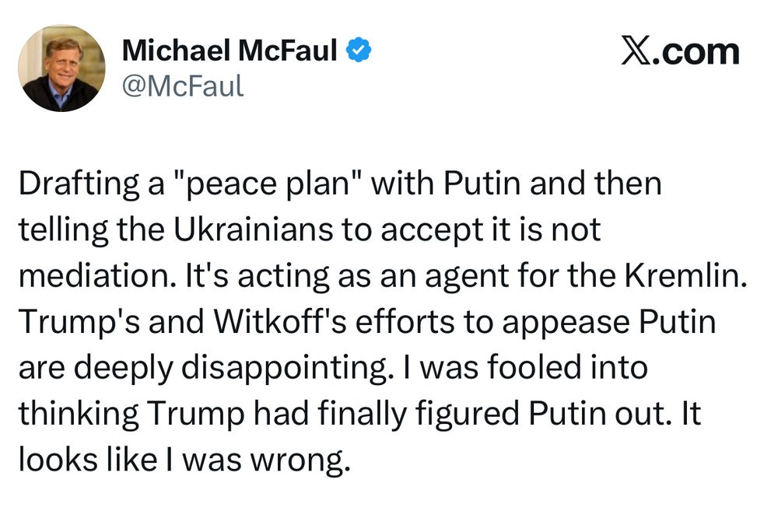Click the blue verified checkmark badge

(359, 51)
